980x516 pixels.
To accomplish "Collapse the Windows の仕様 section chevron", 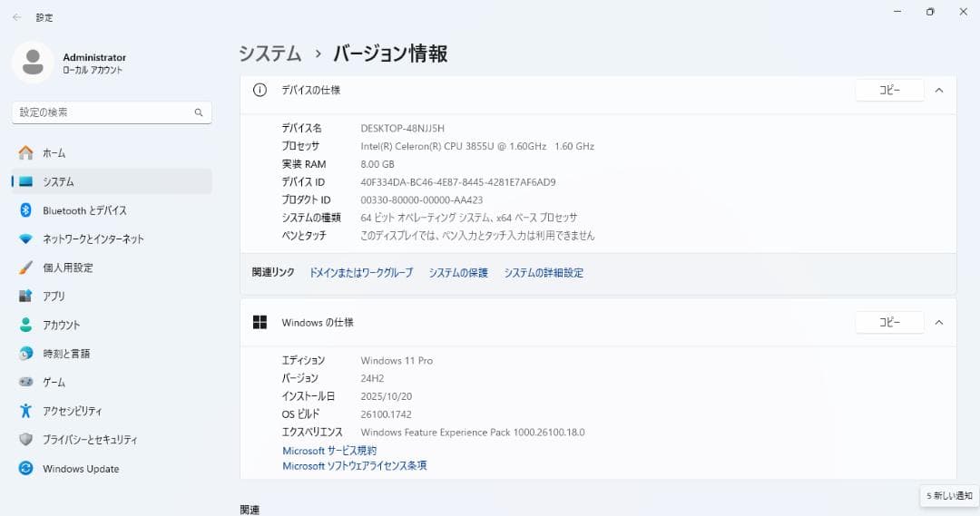I will (x=939, y=322).
